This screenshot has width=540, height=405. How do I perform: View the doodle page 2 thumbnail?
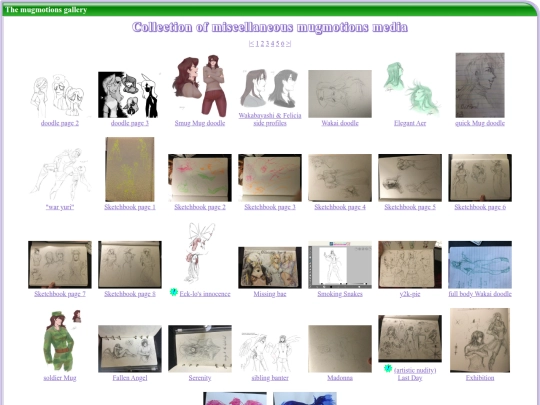pos(60,96)
